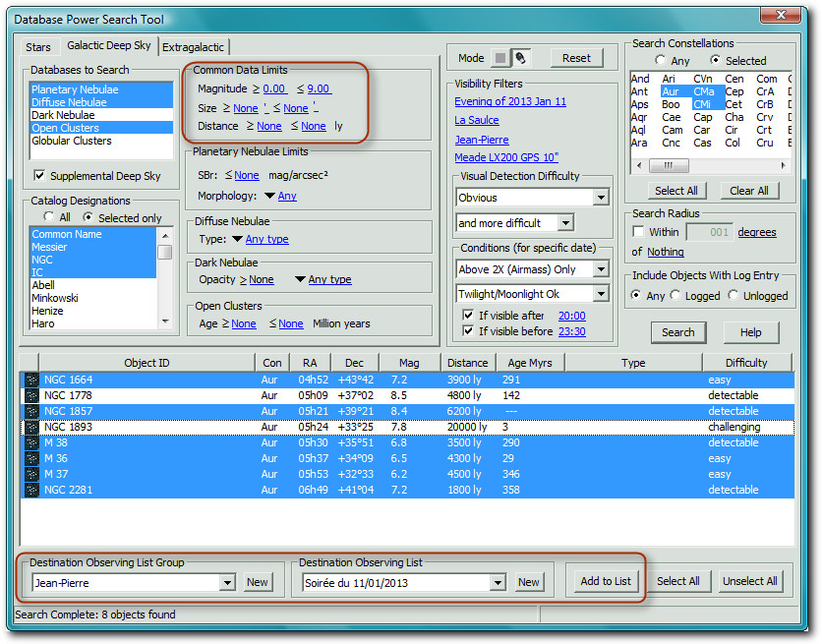The image size is (822, 644).
Task: Sort results by Object ID column
Action: 147,363
